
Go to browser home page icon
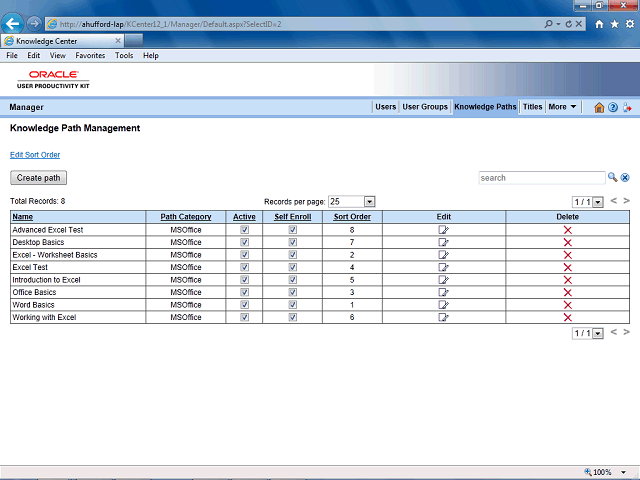coord(599,24)
